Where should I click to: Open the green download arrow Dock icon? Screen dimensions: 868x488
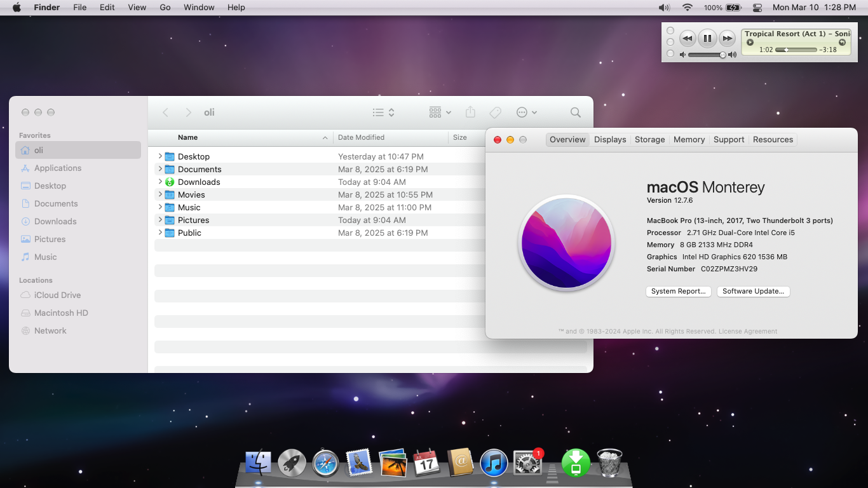point(576,463)
